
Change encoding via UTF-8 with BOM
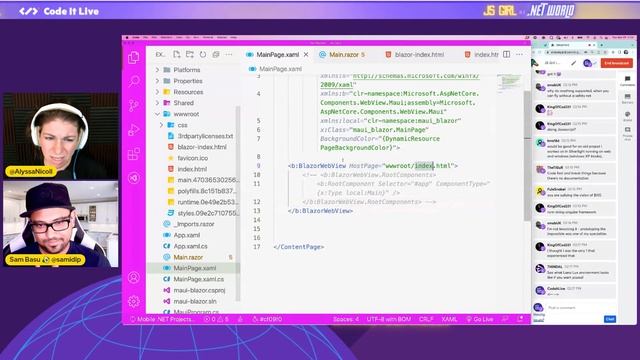click(389, 319)
